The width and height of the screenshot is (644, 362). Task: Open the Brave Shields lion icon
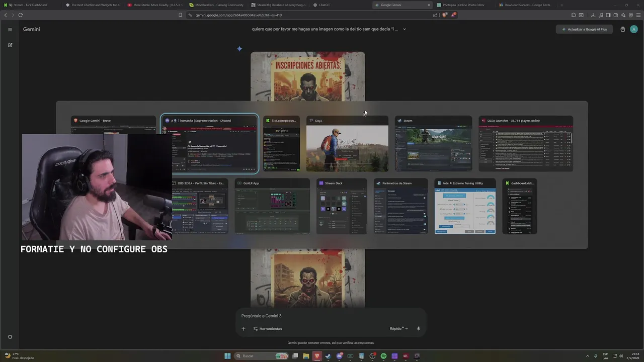click(444, 15)
